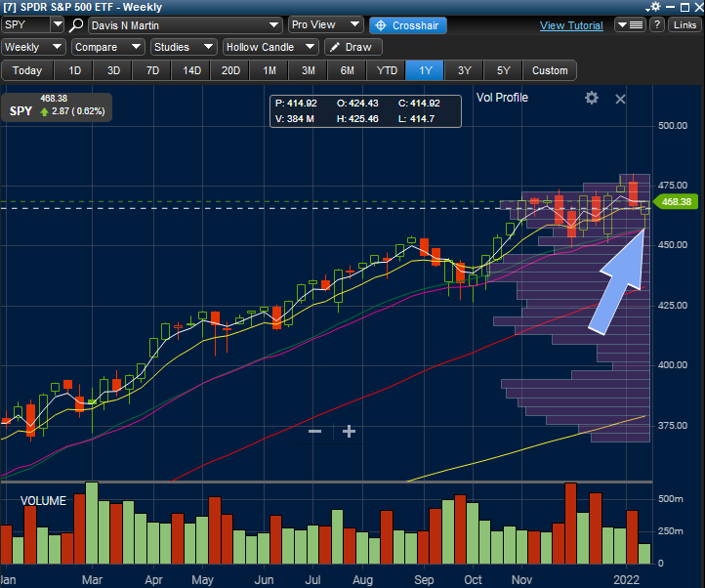
Task: Open the Compare dropdown
Action: pos(108,47)
